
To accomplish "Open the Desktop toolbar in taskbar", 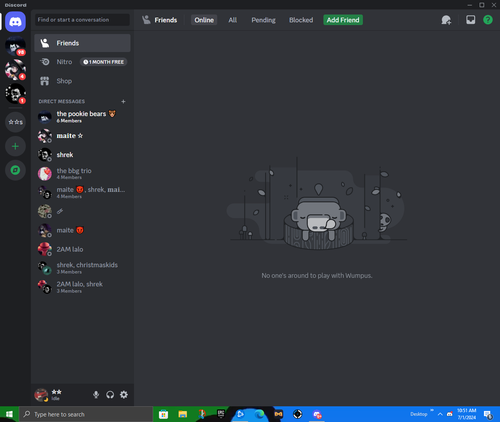I will (419, 414).
